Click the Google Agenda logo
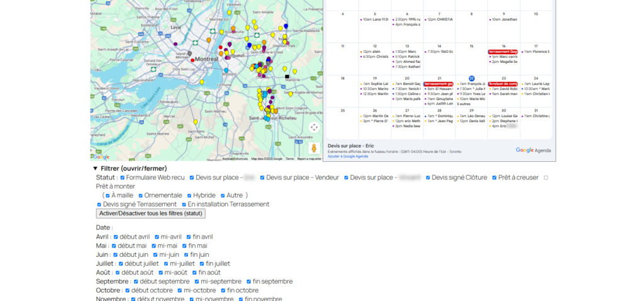This screenshot has width=644, height=301. 533,150
